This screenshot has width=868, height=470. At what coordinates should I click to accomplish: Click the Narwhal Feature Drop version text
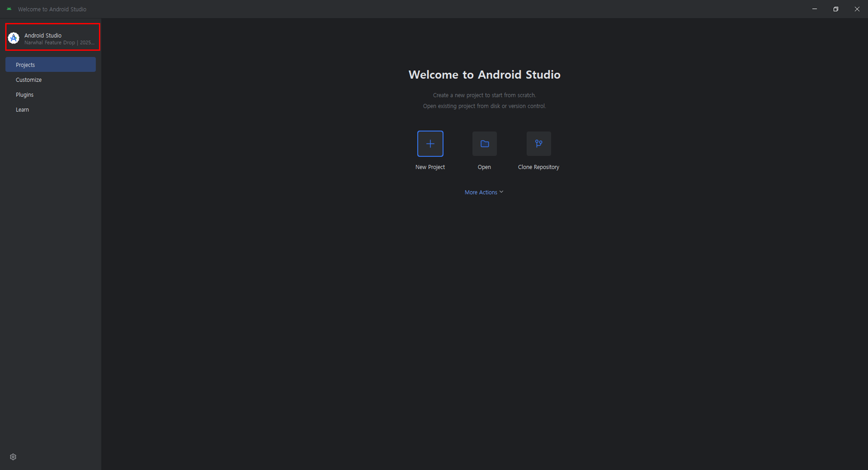tap(59, 43)
